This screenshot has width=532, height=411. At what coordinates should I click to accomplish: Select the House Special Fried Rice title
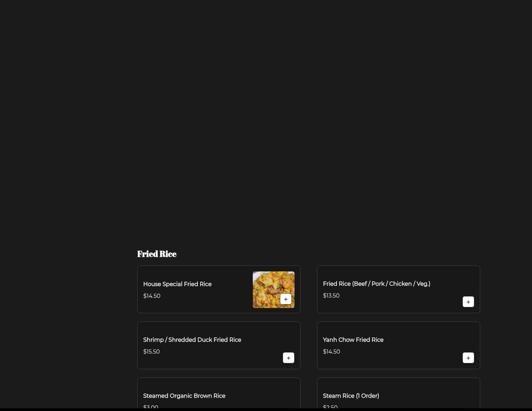(177, 284)
